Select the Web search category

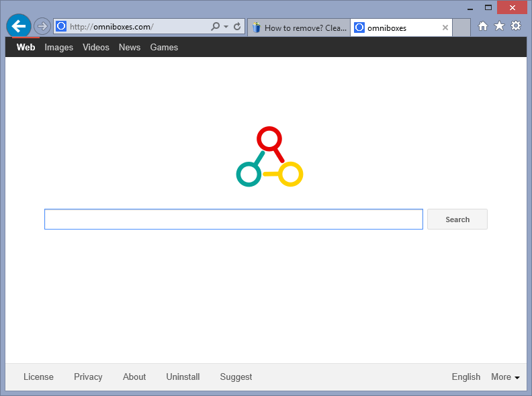coord(26,47)
